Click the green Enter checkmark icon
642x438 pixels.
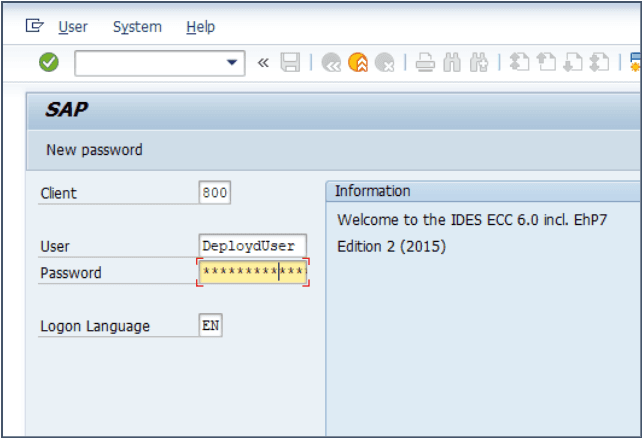click(49, 63)
